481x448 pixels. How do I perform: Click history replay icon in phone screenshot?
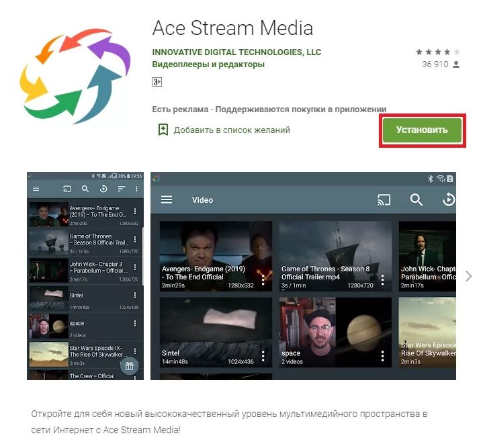103,189
